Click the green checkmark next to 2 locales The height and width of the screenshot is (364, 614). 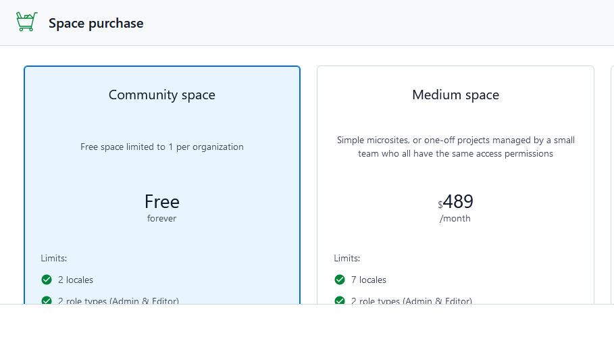pyautogui.click(x=47, y=280)
